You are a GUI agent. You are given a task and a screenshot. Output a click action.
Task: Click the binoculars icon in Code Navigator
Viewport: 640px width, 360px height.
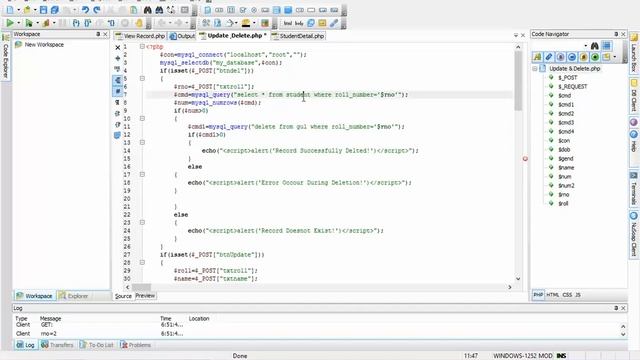595,46
